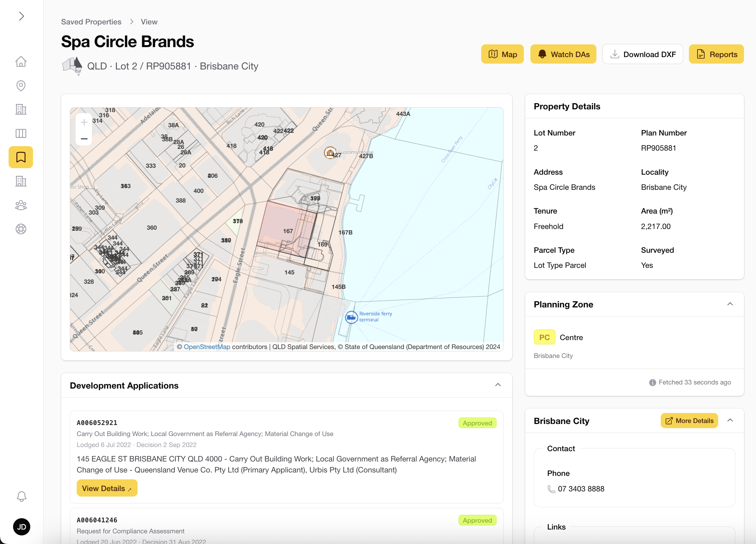
Task: Click the Brisbane City locality value
Action: tap(663, 187)
